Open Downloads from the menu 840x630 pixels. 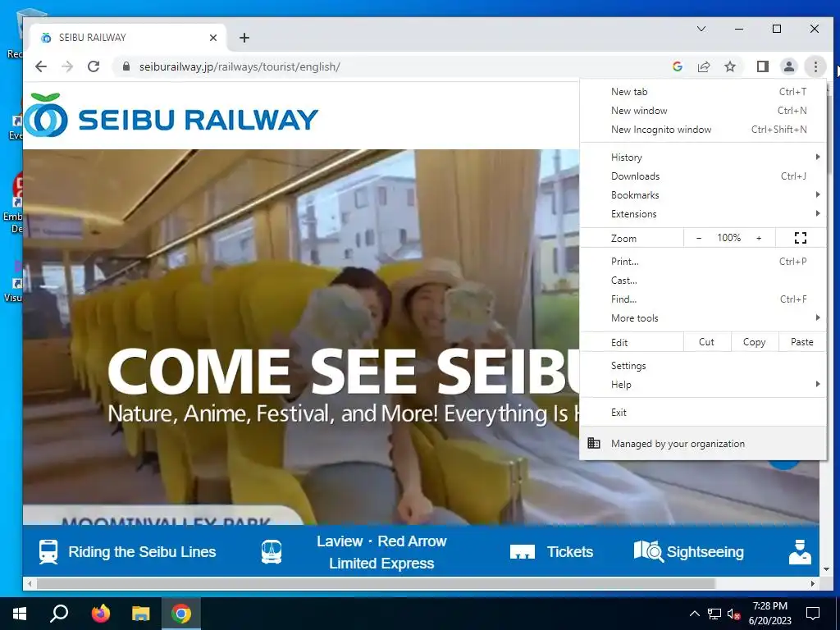703,176
